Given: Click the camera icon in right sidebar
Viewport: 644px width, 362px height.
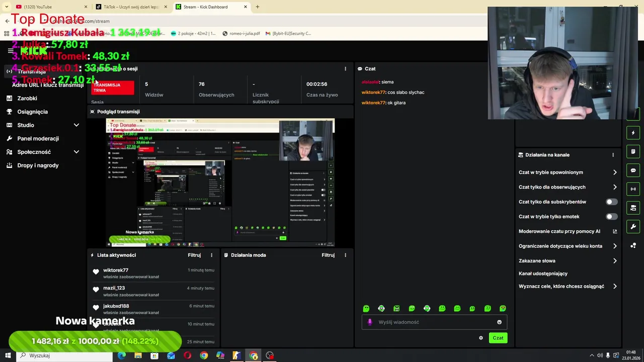Looking at the screenshot, I should click(x=633, y=208).
